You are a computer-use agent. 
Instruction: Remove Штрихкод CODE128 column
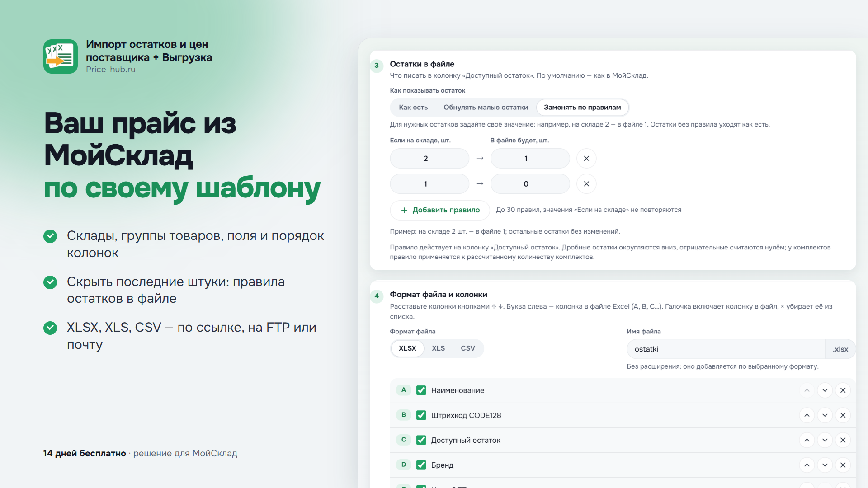tap(843, 415)
